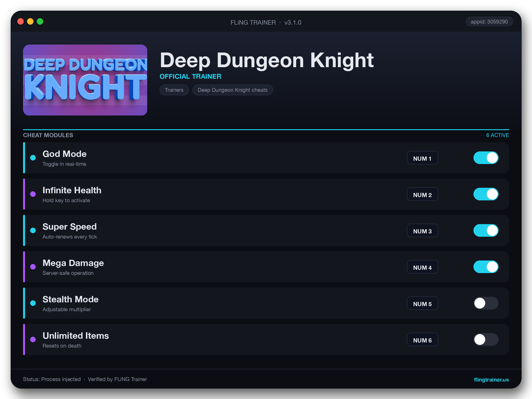This screenshot has height=399, width=532.
Task: Select the Unlimited Items title
Action: 76,336
